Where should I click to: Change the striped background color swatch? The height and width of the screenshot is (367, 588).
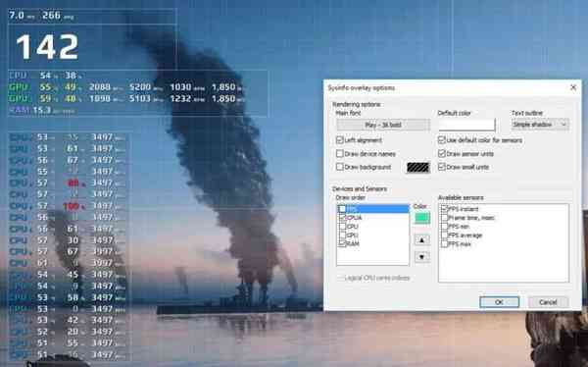(418, 167)
